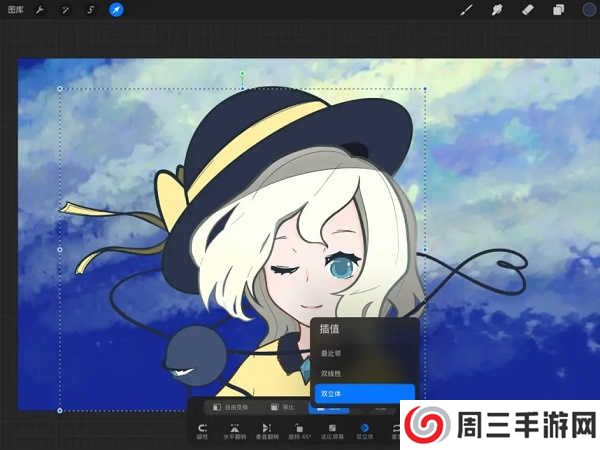Switch to 自由变换 freeform transform mode
The height and width of the screenshot is (450, 600).
click(x=231, y=408)
